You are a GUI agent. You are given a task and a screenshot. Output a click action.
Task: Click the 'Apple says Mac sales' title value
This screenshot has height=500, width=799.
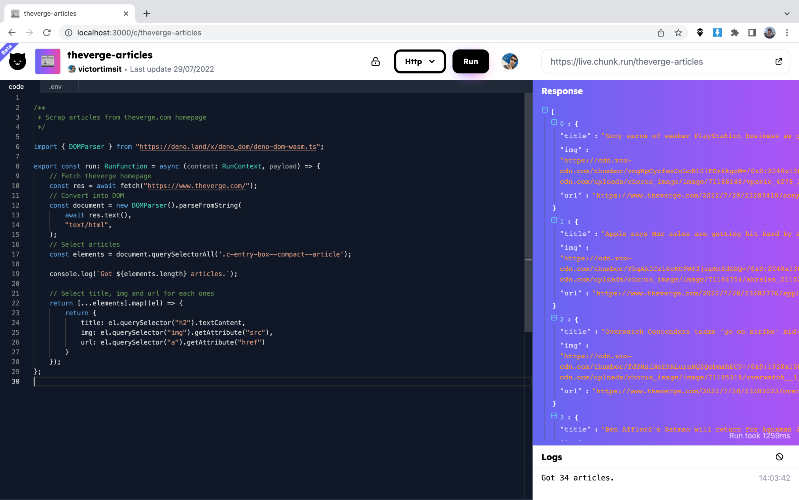click(699, 234)
